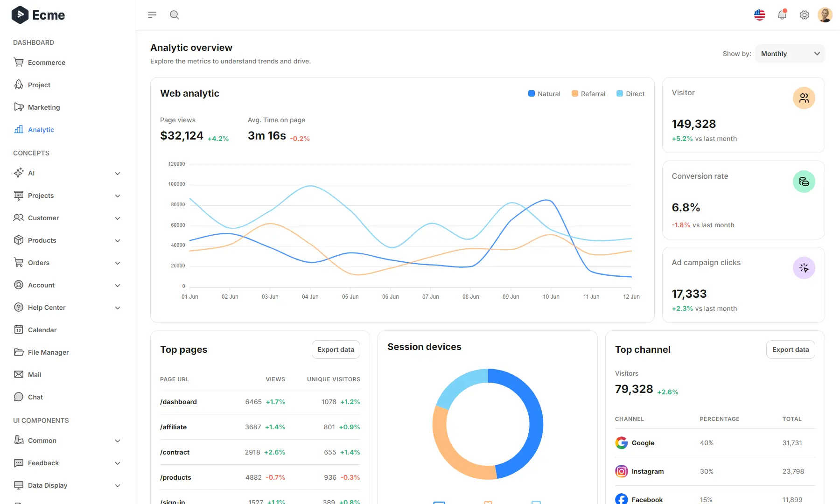Open the Show by Monthly dropdown
840x504 pixels.
(x=790, y=53)
